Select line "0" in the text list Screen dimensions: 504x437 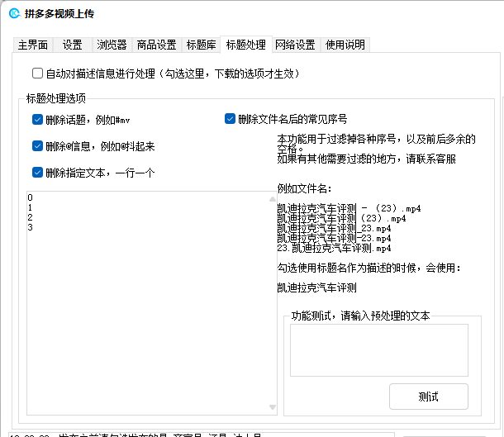pyautogui.click(x=30, y=197)
